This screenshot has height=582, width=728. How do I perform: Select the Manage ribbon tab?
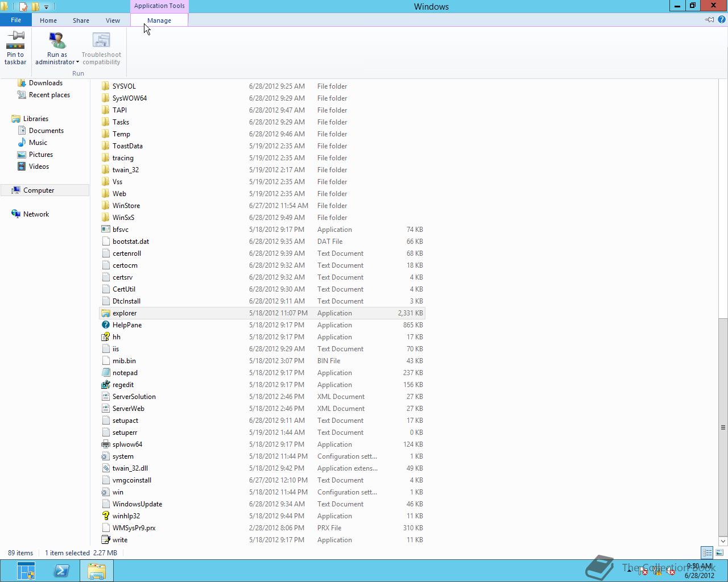tap(159, 20)
